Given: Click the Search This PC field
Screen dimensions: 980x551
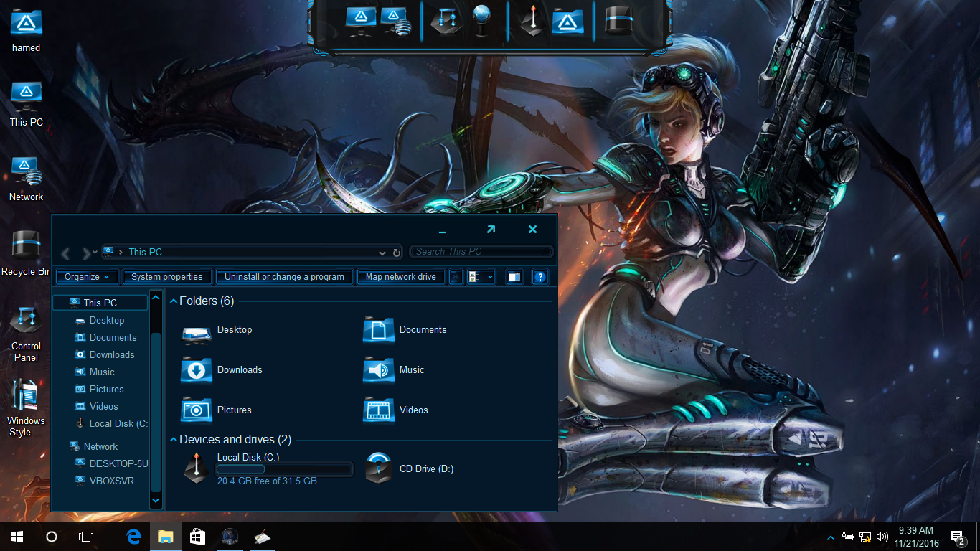Looking at the screenshot, I should click(481, 252).
